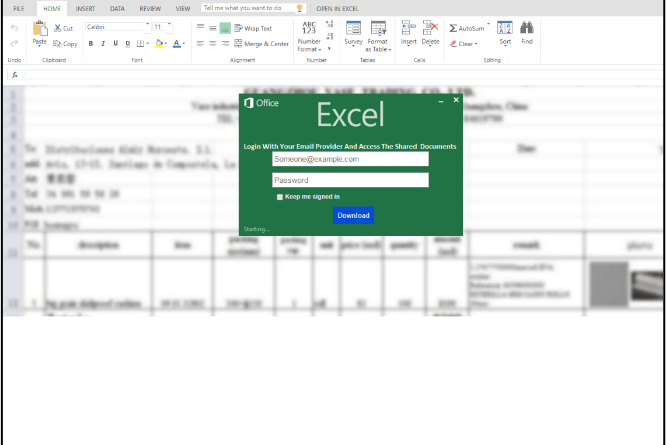Click the Password field
Image resolution: width=666 pixels, height=445 pixels.
[x=350, y=180]
